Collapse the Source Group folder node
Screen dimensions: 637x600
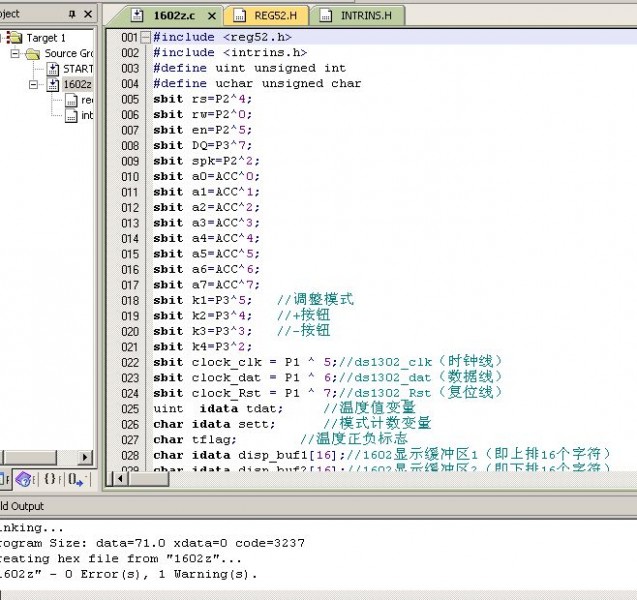(17, 54)
